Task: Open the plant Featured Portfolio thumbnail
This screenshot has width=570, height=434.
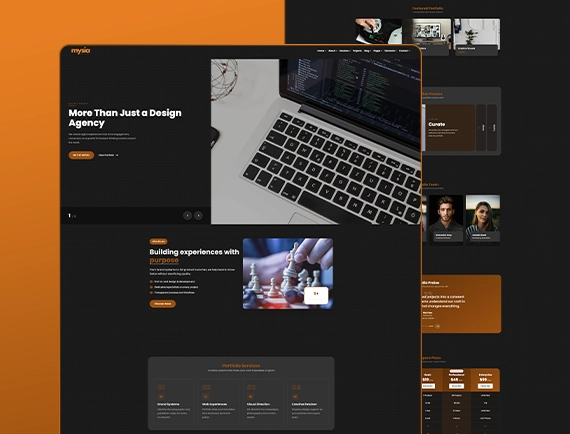Action: point(477,35)
